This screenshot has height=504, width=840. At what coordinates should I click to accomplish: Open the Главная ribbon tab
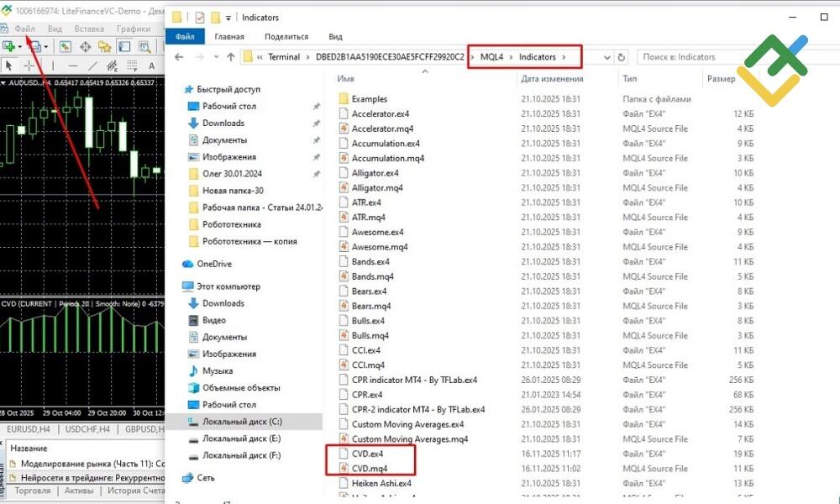pos(229,36)
